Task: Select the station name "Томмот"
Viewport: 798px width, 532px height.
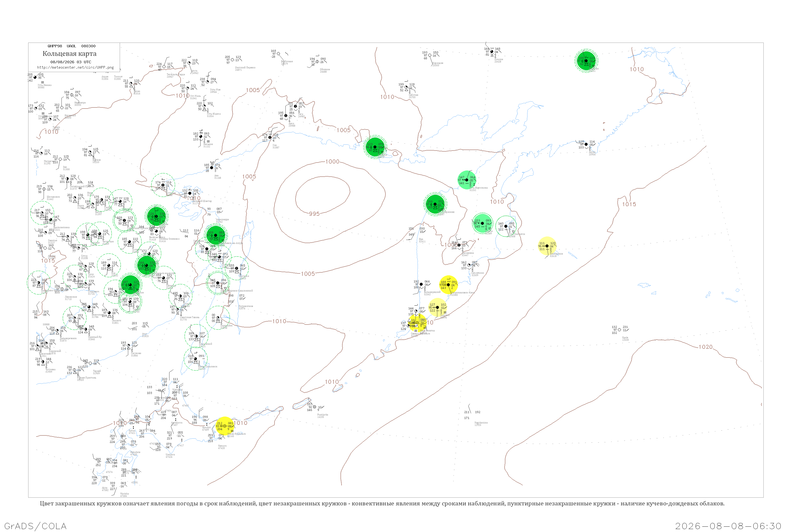Action: pyautogui.click(x=118, y=77)
